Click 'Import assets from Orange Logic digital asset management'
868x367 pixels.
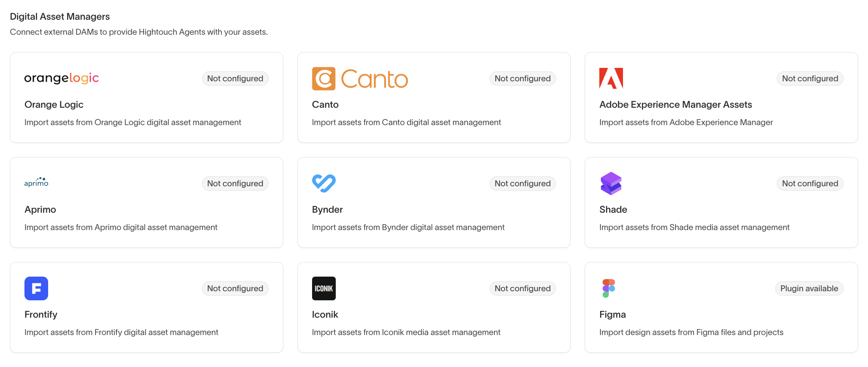(x=133, y=122)
